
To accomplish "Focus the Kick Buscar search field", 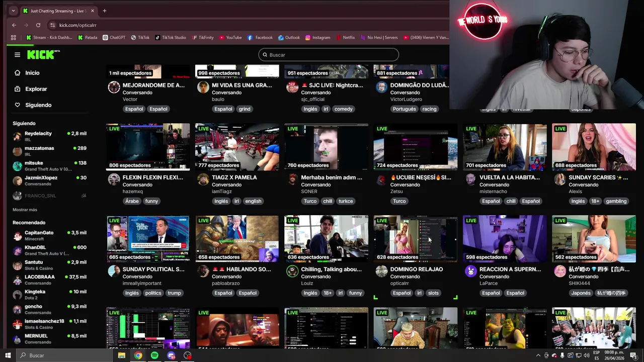I will (x=329, y=55).
